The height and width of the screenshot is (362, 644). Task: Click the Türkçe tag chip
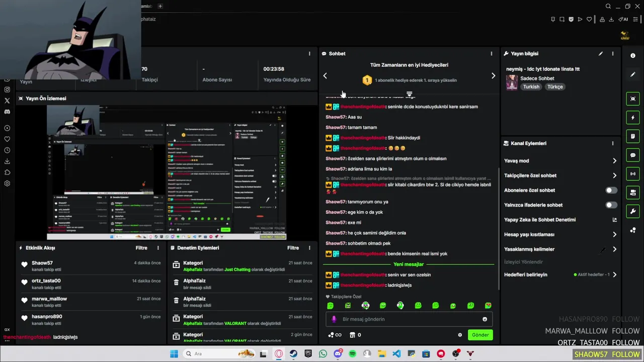pos(555,87)
